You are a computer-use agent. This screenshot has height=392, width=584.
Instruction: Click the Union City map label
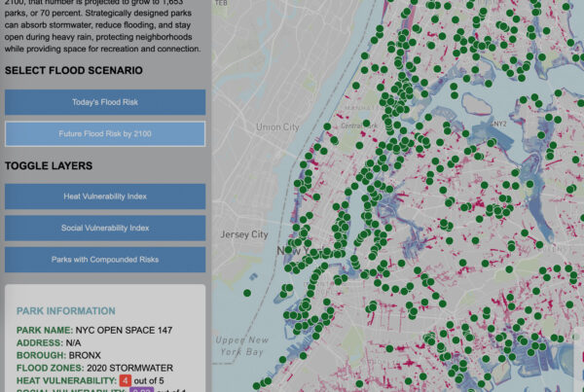pyautogui.click(x=279, y=127)
